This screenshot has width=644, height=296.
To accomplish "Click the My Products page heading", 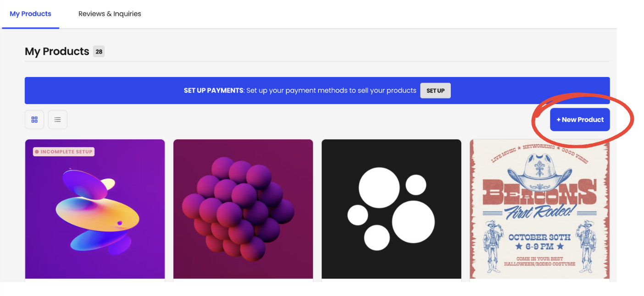I will click(x=57, y=51).
